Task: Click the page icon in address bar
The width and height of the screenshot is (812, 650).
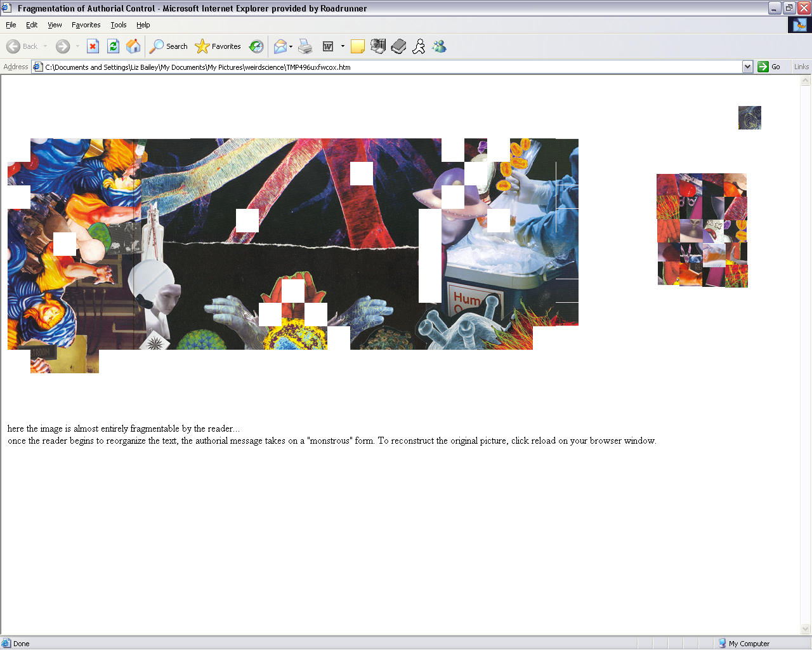Action: pyautogui.click(x=37, y=67)
